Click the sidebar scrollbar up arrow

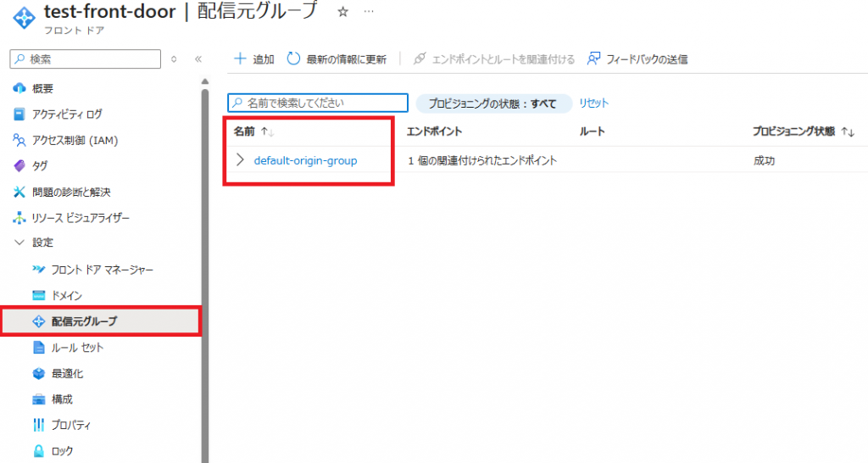click(205, 81)
